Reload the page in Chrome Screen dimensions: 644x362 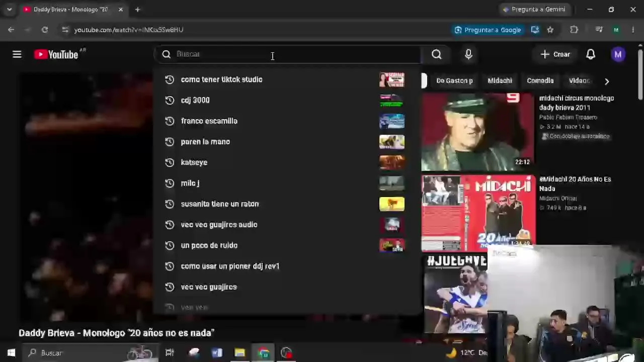45,30
